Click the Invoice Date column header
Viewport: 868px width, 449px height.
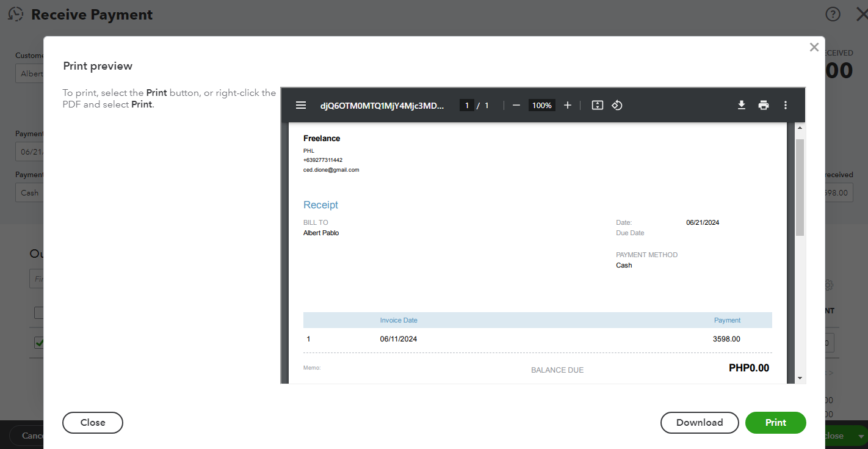(399, 320)
